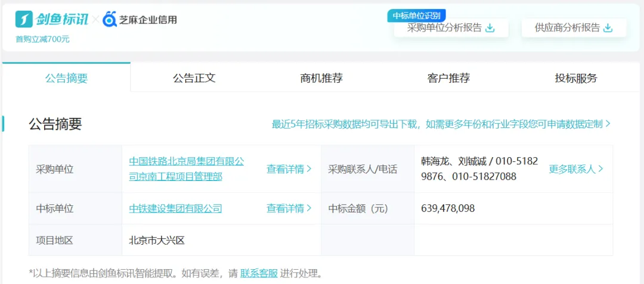Switch to the 公告正文 tab
The height and width of the screenshot is (284, 644).
[x=194, y=78]
